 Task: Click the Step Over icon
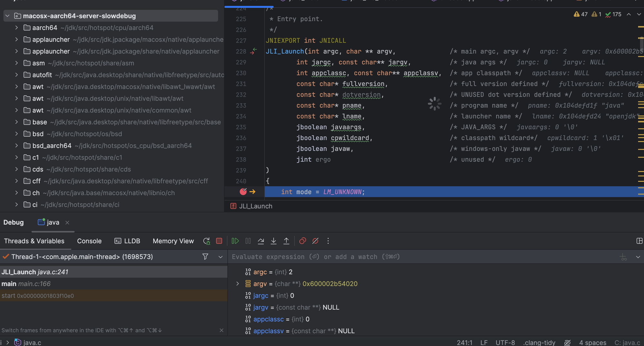261,241
